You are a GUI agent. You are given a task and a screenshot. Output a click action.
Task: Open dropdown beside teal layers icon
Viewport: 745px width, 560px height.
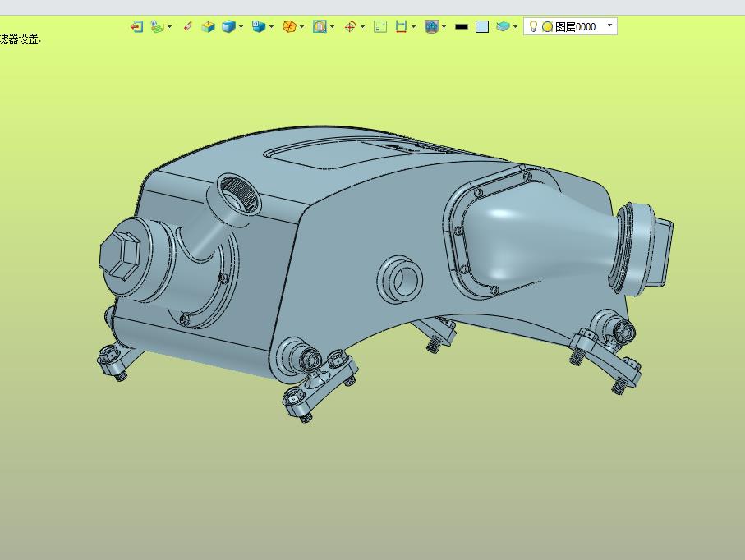tap(515, 26)
